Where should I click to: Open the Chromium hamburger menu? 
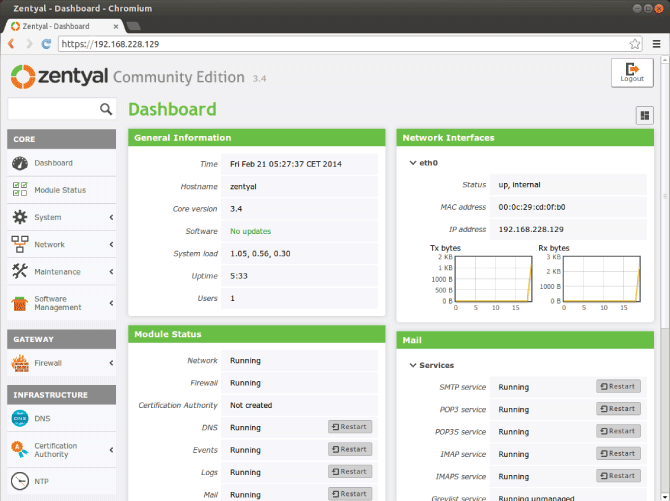click(x=657, y=44)
